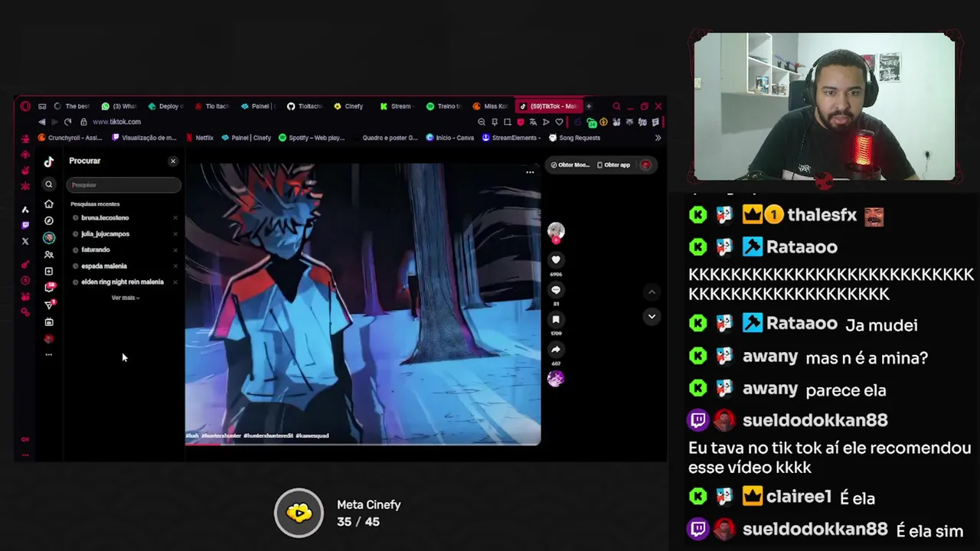Switch to the Cinefy tab
Viewport: 980px width, 551px height.
[x=348, y=106]
